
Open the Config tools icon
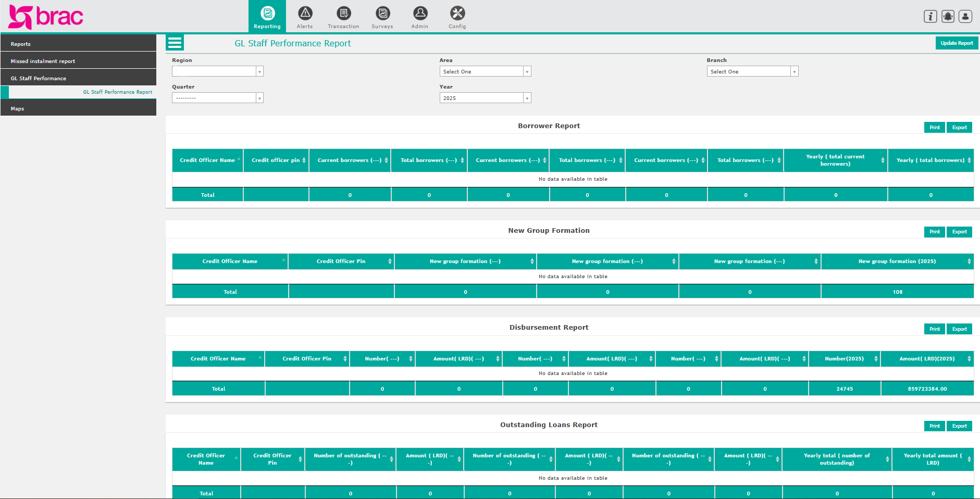pyautogui.click(x=457, y=14)
